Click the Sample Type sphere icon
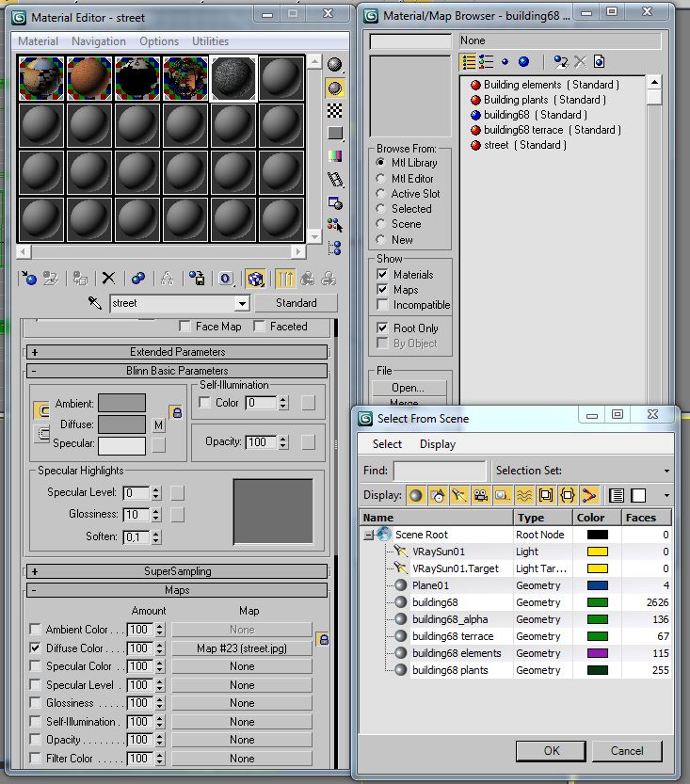Image resolution: width=690 pixels, height=784 pixels. 334,65
